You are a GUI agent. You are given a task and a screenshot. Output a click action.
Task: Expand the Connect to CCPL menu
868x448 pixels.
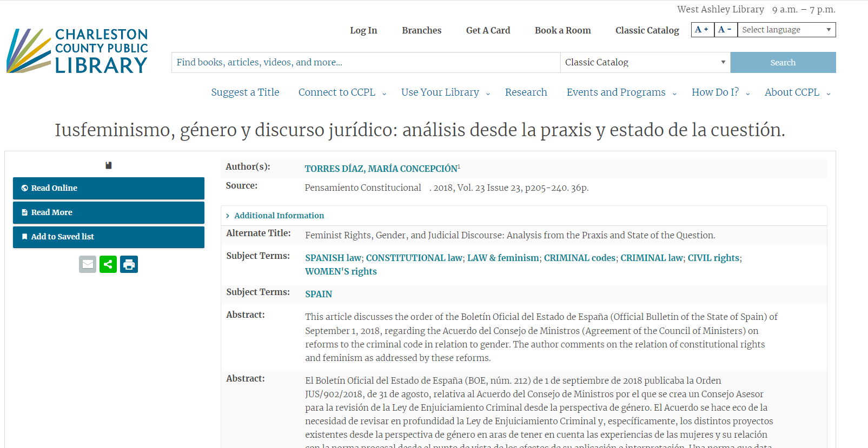[x=342, y=92]
